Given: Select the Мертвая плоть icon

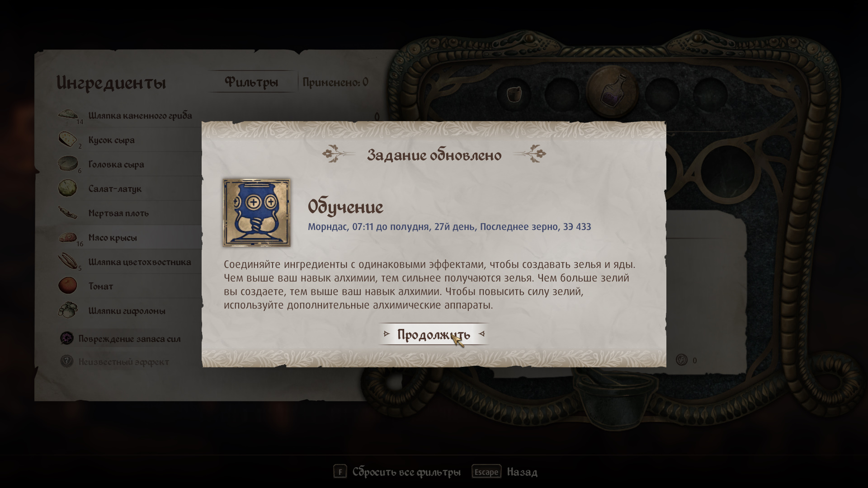Looking at the screenshot, I should (x=68, y=213).
